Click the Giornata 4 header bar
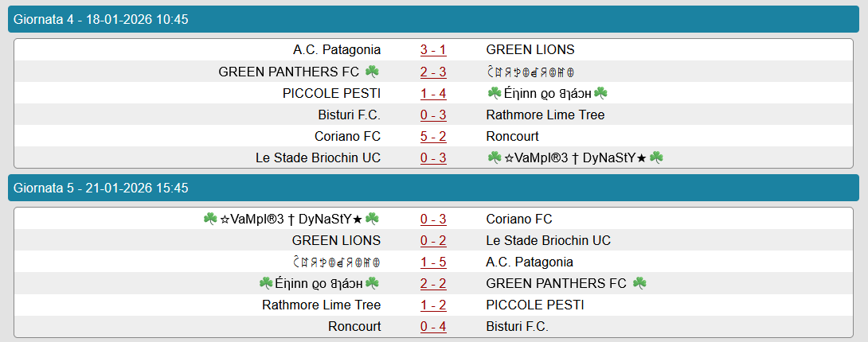Screen dimensions: 868x342 (434, 20)
